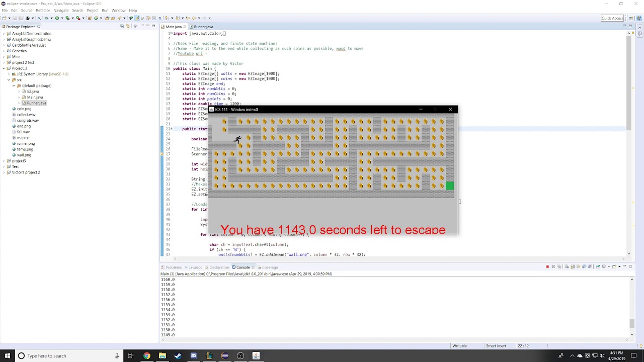Open Steam from the taskbar
Image resolution: width=644 pixels, height=362 pixels.
[178, 356]
